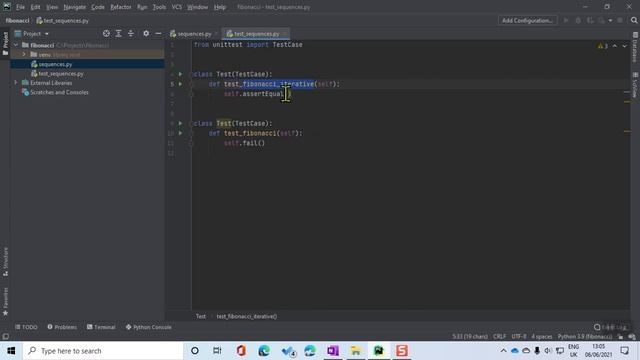Click the Collapse All icon in Project panel

[x=131, y=33]
